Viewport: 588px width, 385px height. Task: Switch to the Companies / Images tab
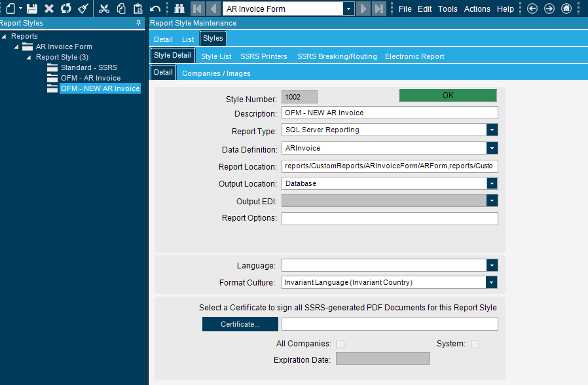pos(216,73)
